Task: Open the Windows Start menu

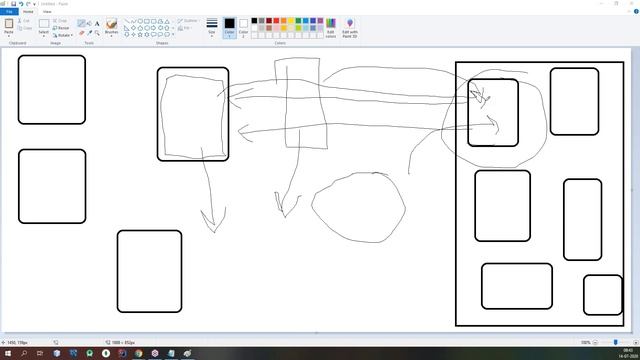Action: point(8,353)
